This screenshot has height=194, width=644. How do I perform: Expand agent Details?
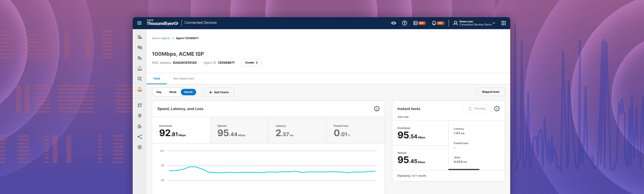251,63
